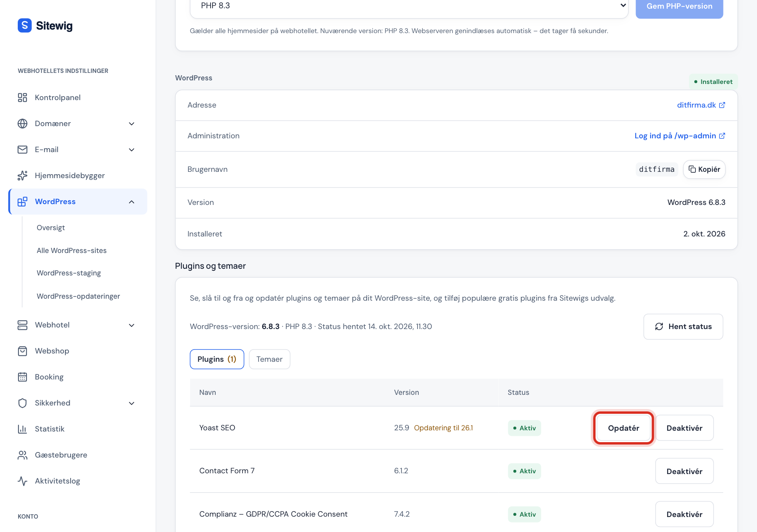The width and height of the screenshot is (757, 532).
Task: Click the Sikkerhed shield icon
Action: click(22, 403)
